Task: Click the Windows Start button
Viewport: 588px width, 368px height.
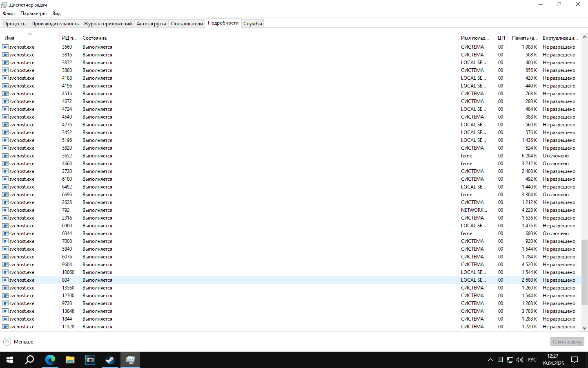Action: 10,360
